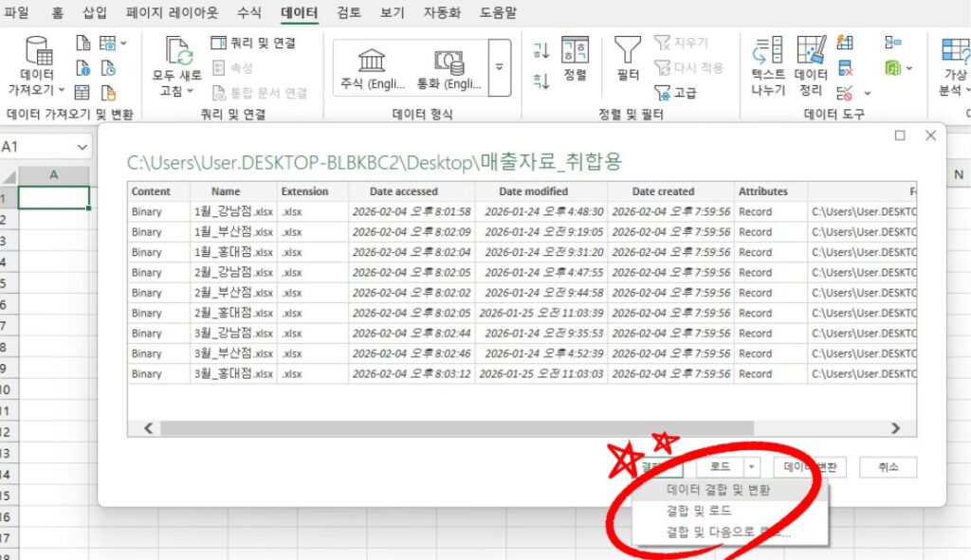
Task: Select the 주식 (Stocks) data type icon
Action: point(372,61)
